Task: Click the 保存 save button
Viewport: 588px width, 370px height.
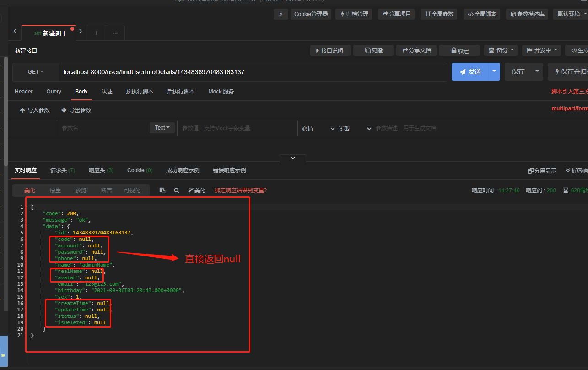Action: 518,71
